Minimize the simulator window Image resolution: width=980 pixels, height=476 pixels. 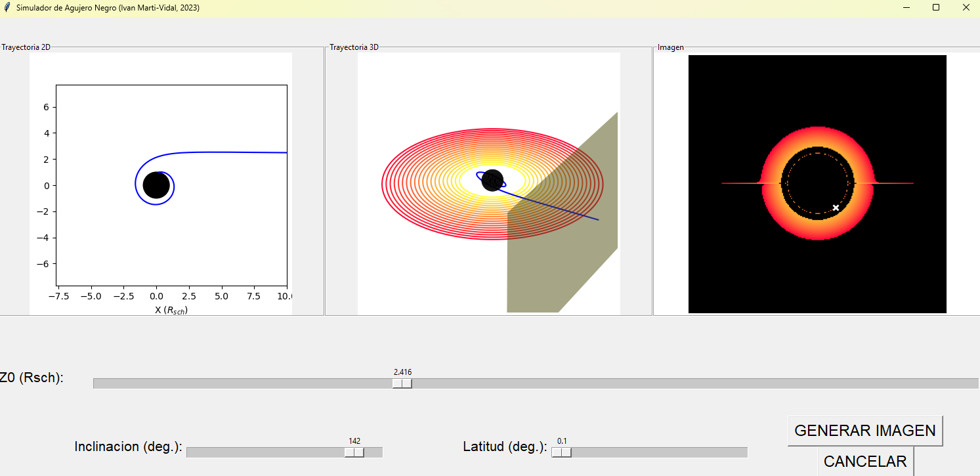coord(906,8)
